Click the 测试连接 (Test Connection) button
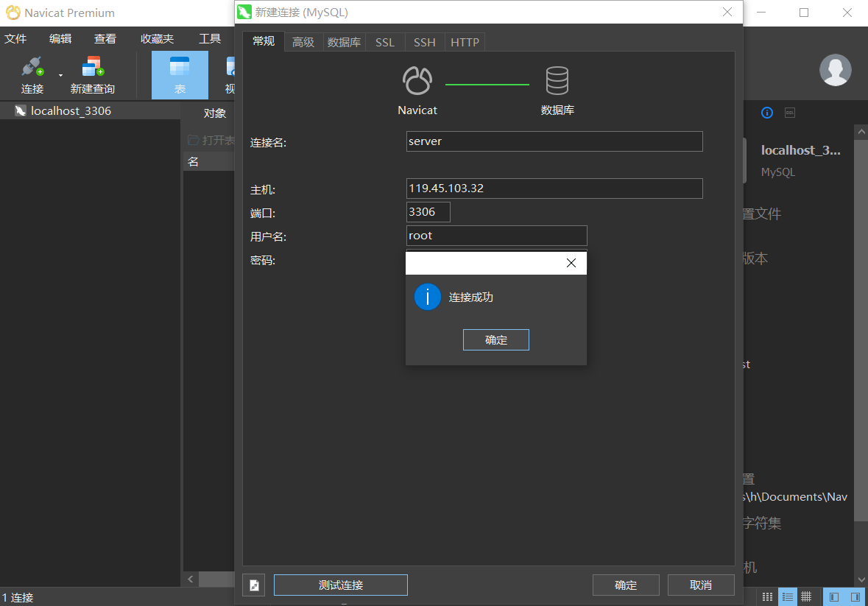 [x=340, y=585]
